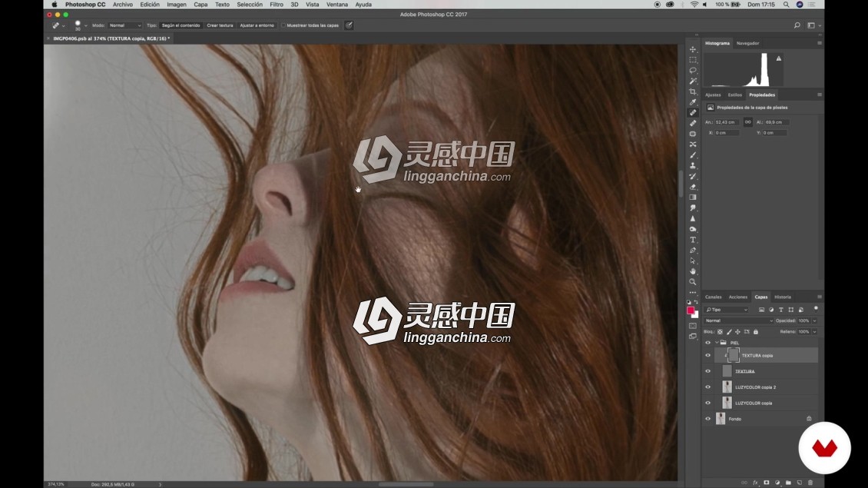Hide the TEXTURA copia layer
Image resolution: width=868 pixels, height=488 pixels.
(x=707, y=355)
